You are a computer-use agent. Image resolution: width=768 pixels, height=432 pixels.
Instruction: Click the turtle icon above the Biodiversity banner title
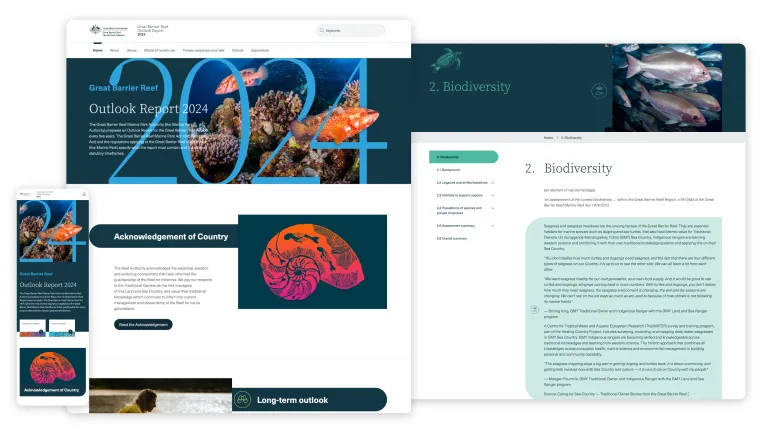[x=445, y=60]
